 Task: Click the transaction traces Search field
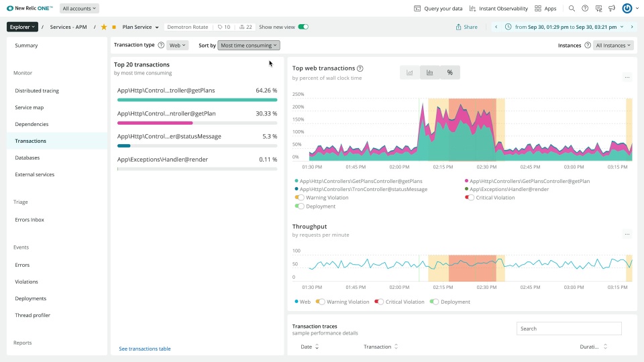click(569, 328)
